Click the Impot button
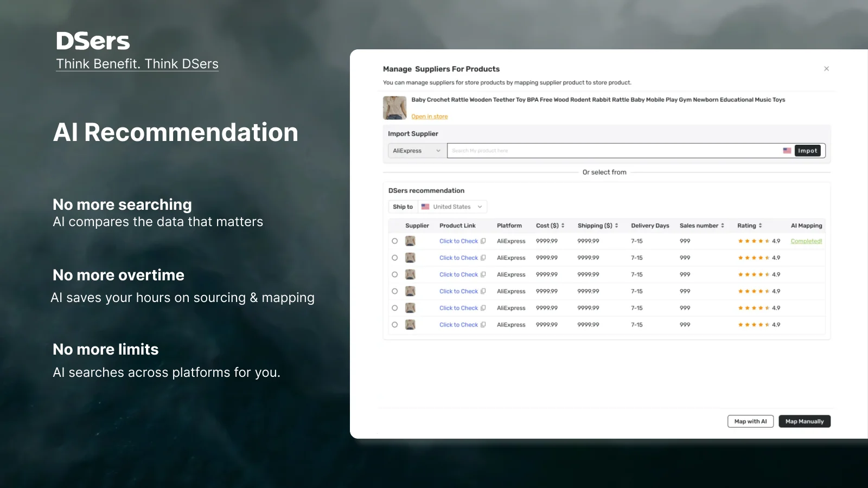868x488 pixels. click(x=807, y=151)
